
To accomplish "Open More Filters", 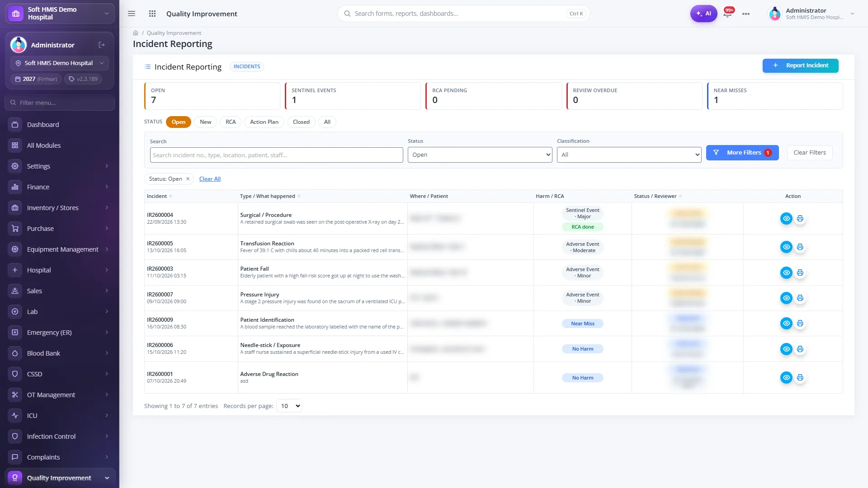I will click(x=742, y=153).
